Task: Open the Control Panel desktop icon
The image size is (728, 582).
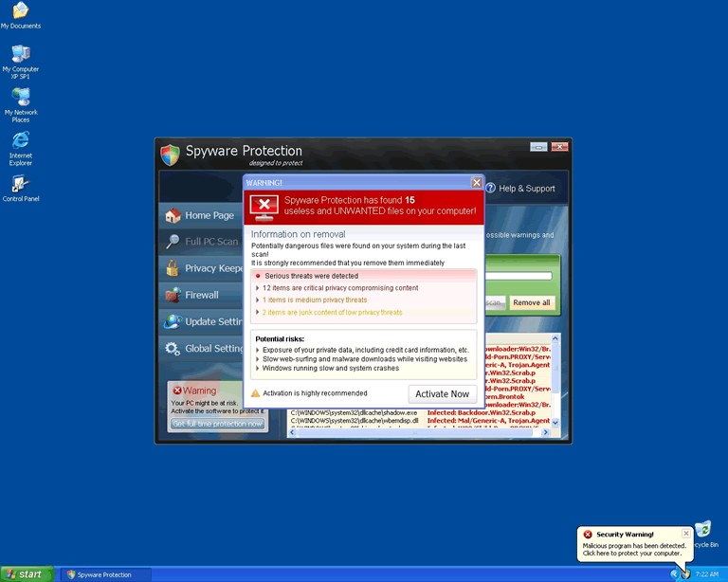Action: click(20, 184)
